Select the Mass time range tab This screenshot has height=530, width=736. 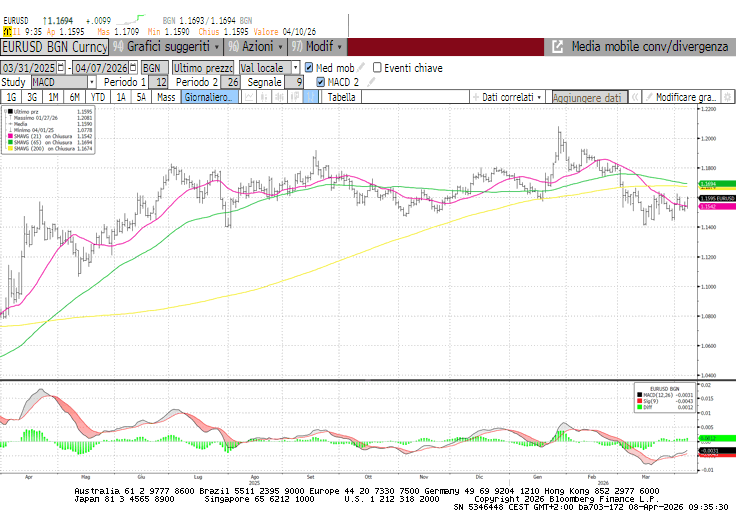[x=166, y=97]
